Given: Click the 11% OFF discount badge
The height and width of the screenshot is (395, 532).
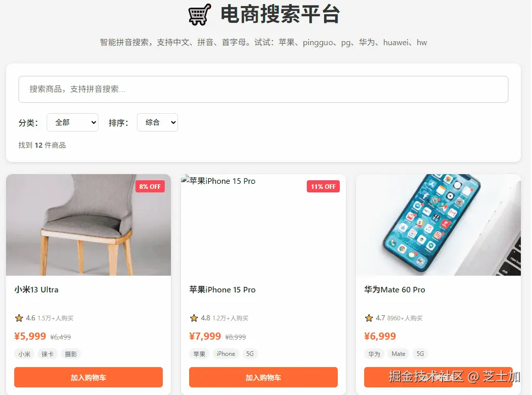Looking at the screenshot, I should (x=323, y=186).
